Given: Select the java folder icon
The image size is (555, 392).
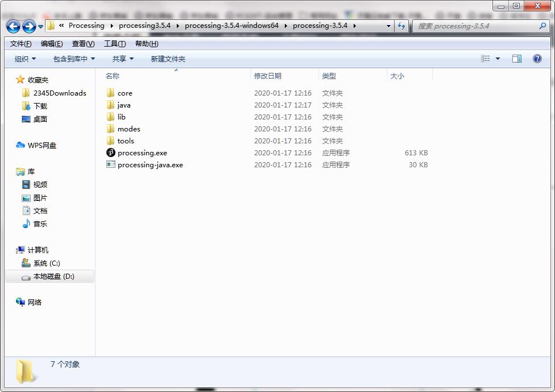Looking at the screenshot, I should click(x=110, y=105).
